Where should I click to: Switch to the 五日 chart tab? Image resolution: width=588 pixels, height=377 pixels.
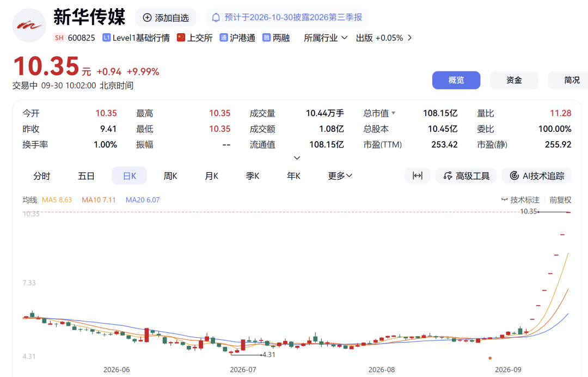(86, 176)
